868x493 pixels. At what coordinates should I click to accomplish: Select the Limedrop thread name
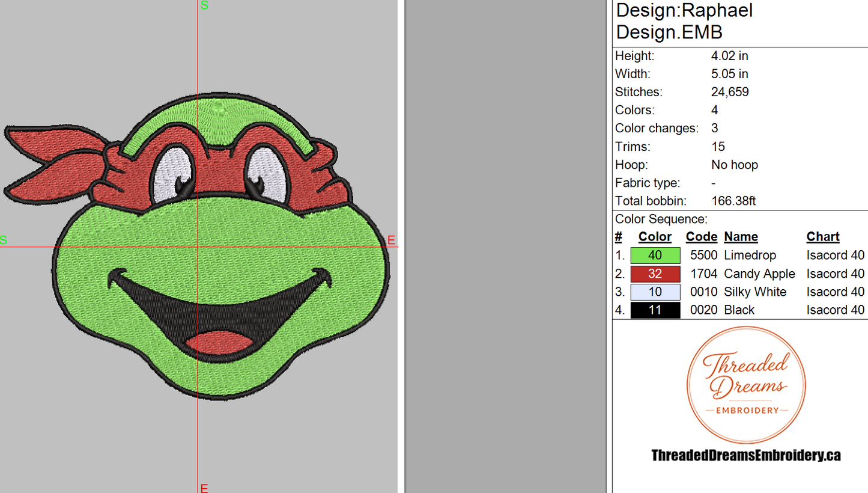pos(750,256)
